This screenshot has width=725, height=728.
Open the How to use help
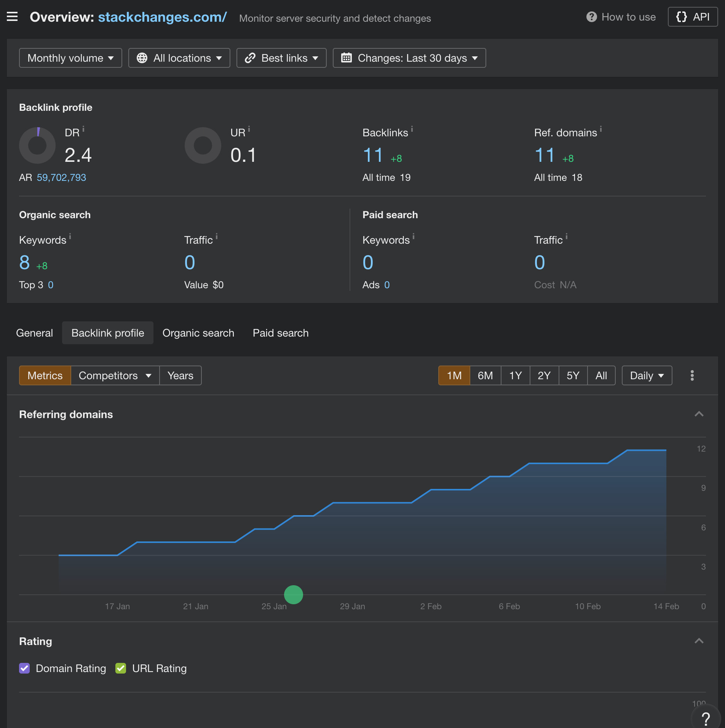pos(621,17)
